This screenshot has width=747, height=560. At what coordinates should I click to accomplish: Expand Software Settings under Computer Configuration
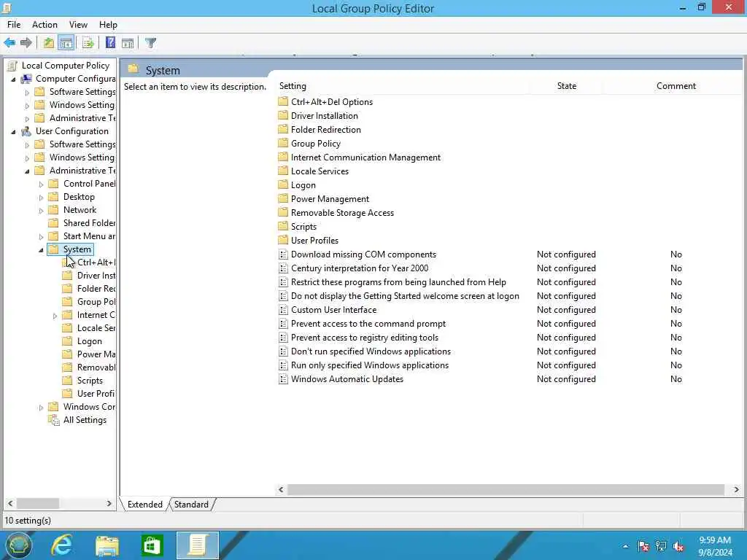27,93
